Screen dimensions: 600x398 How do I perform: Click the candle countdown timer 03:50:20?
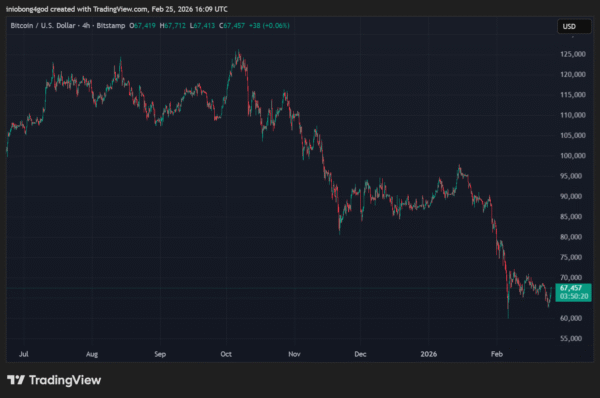point(574,297)
